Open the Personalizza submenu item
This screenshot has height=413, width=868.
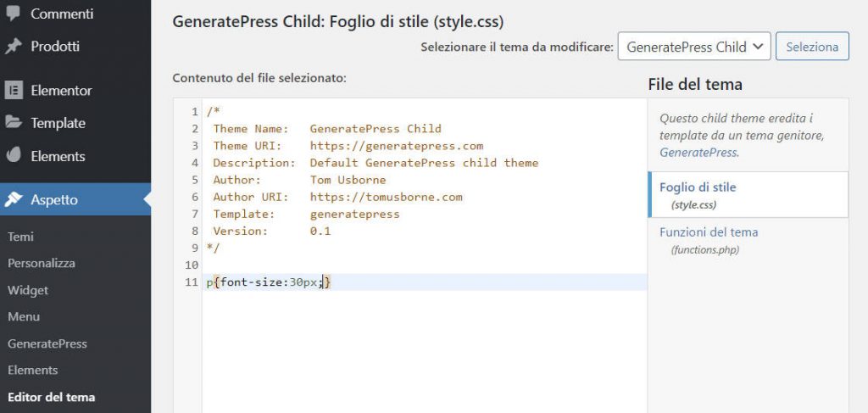pos(42,263)
